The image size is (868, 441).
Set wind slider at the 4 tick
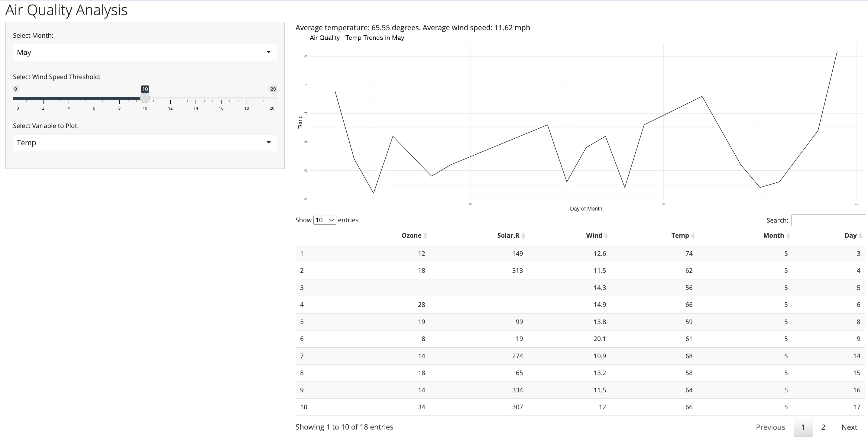[x=69, y=98]
